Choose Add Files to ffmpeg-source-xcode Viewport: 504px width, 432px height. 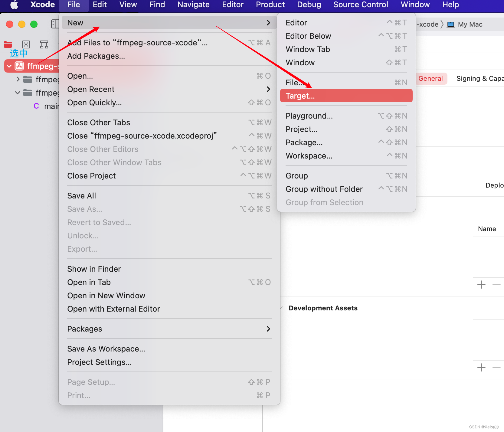(169, 43)
